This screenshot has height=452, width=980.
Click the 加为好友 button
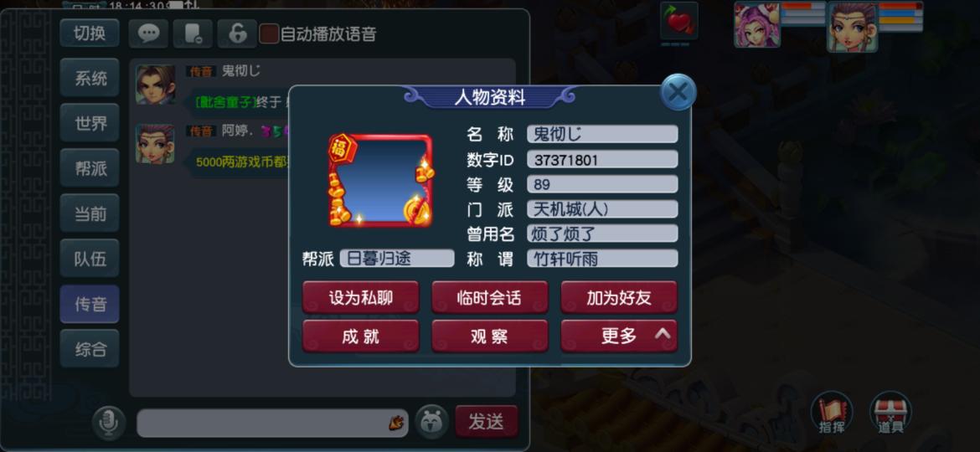click(619, 297)
